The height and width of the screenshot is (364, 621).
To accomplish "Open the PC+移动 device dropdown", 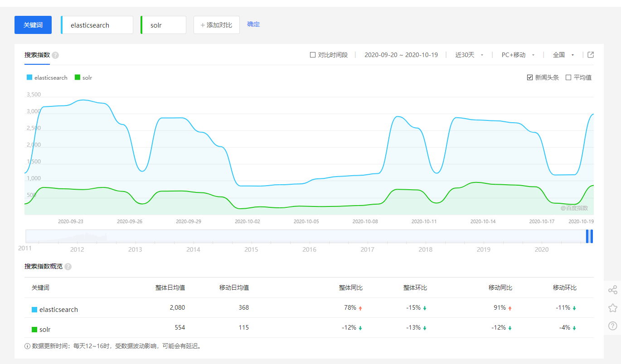I will [518, 55].
